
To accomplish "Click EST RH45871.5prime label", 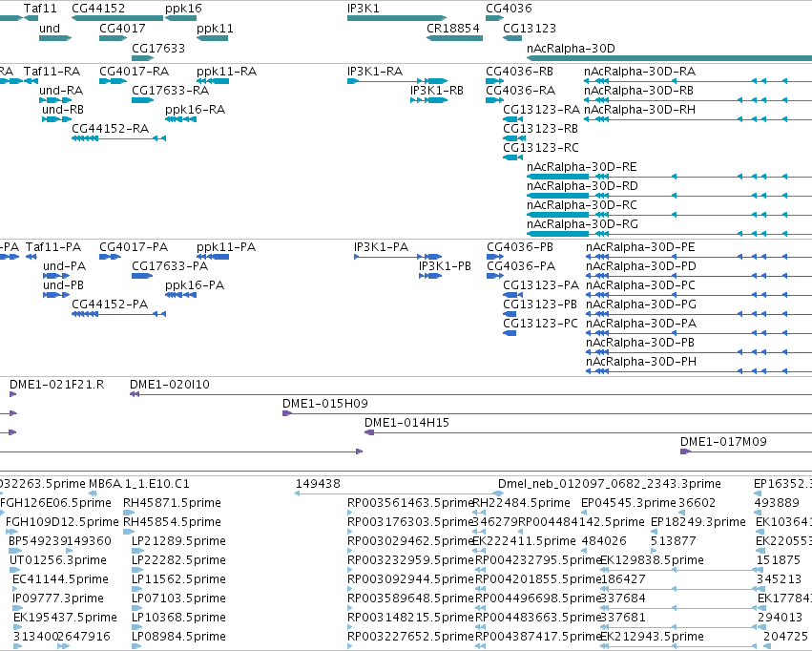I will [172, 502].
